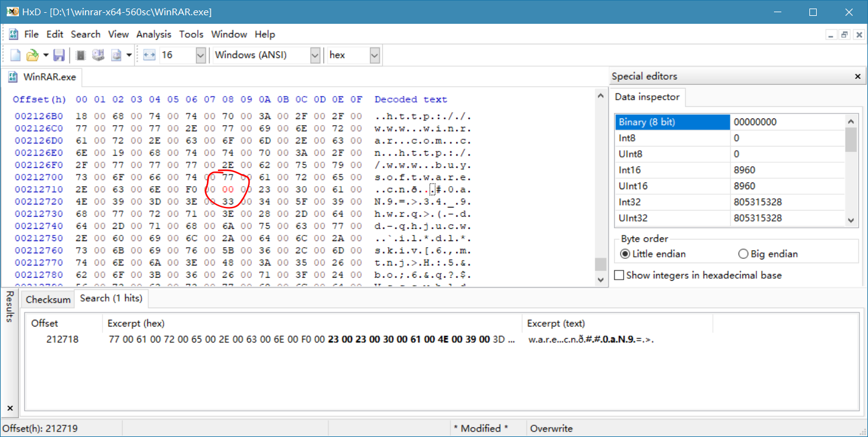Select the Search (1 hits) tab
Screen dimensions: 868x437
click(111, 298)
